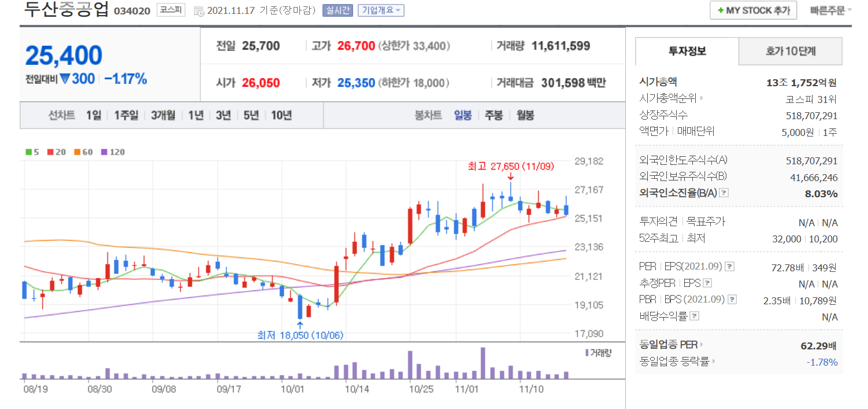Click the 거래대금 value 301,598 백만
868x409 pixels.
(574, 83)
